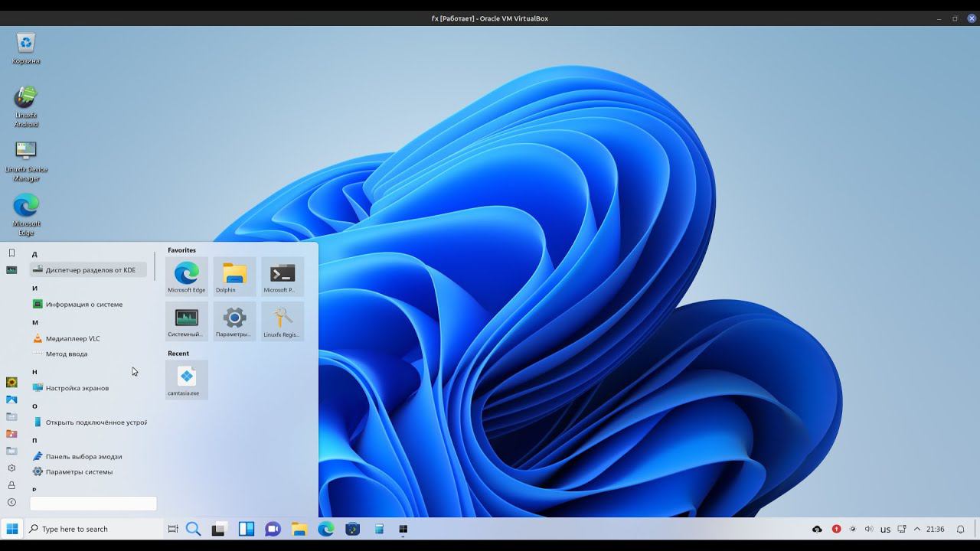Jump to letter Н section header
The height and width of the screenshot is (551, 980).
(34, 372)
